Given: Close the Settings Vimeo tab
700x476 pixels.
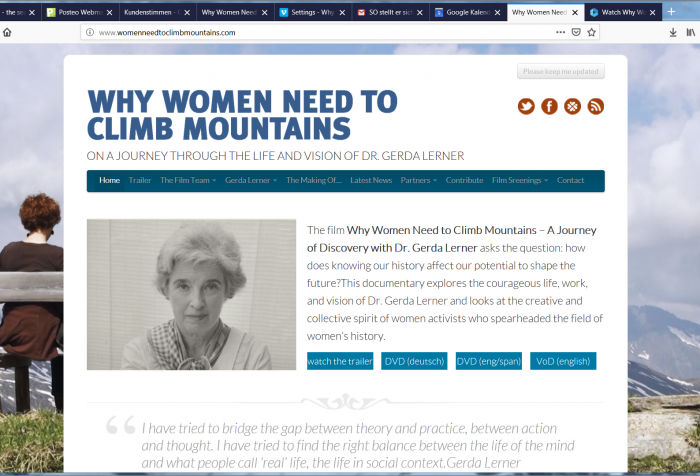Looking at the screenshot, I should (x=342, y=13).
